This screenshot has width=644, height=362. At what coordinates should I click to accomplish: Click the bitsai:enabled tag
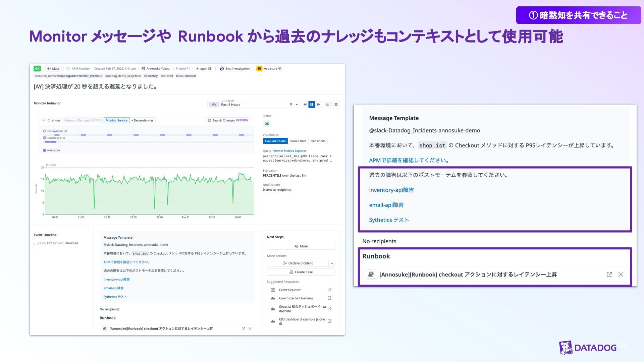point(186,76)
